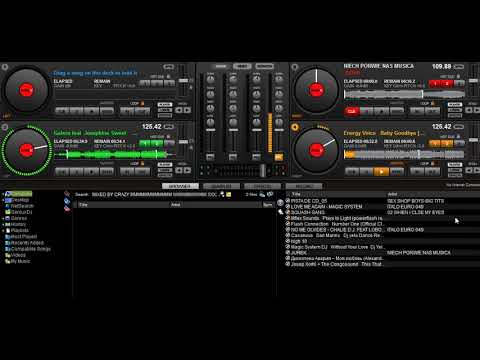Trigger hot cue 3 on the empty top-left deck

coord(169,83)
